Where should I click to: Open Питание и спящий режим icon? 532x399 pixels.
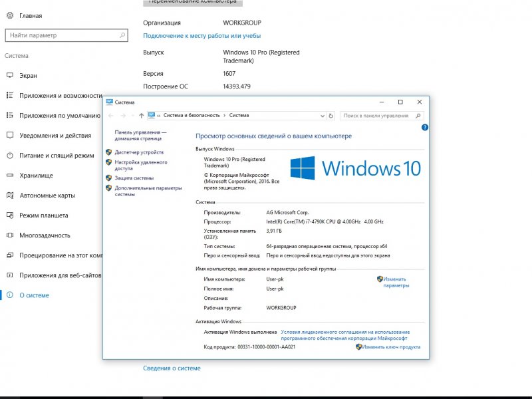click(x=10, y=156)
